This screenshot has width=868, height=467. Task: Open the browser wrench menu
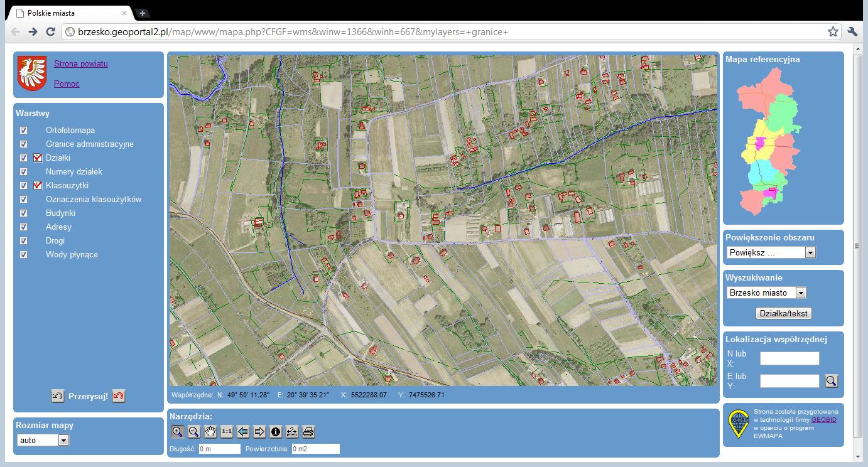[852, 31]
